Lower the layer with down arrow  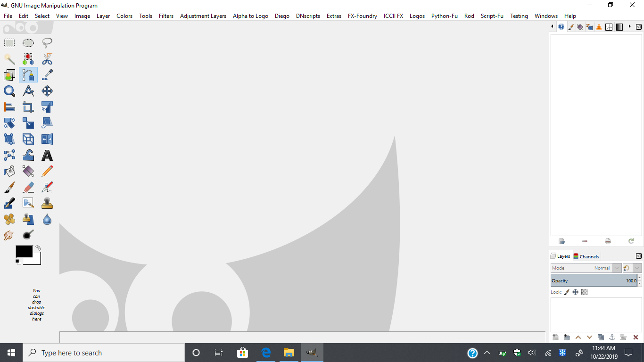589,337
